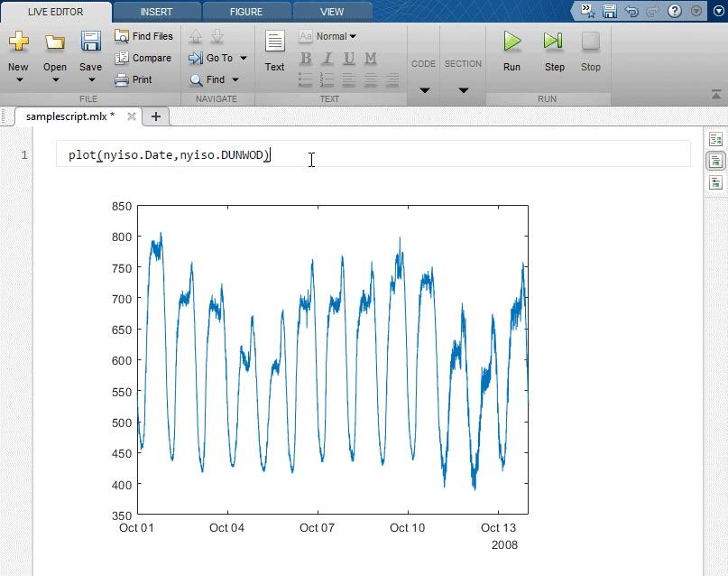The height and width of the screenshot is (576, 728).
Task: Open a new live script tab
Action: 155,116
